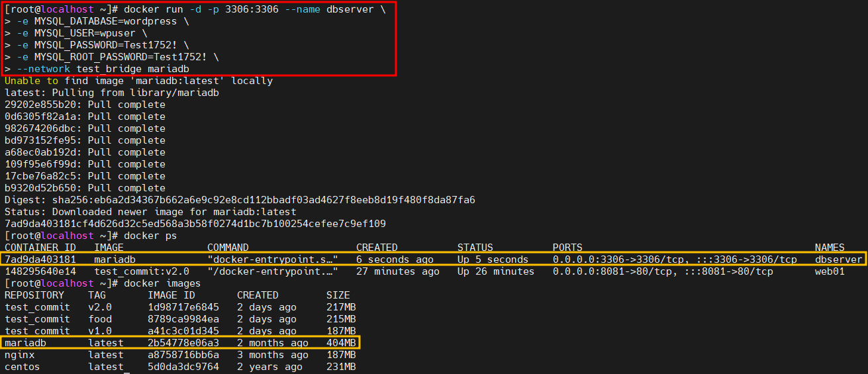868x374 pixels.
Task: Click container ID 148295640e14
Action: (40, 271)
